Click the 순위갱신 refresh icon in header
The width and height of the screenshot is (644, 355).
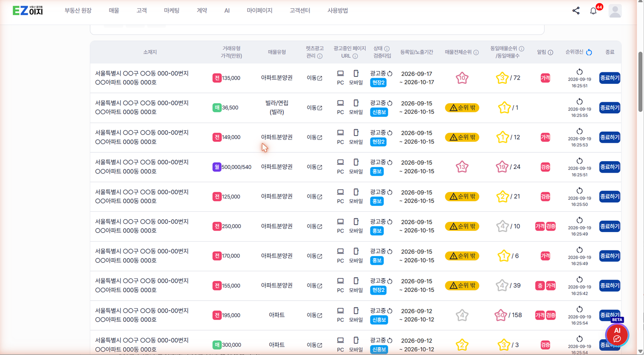(x=589, y=52)
